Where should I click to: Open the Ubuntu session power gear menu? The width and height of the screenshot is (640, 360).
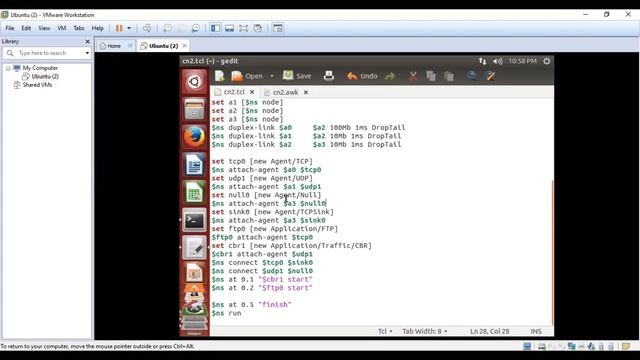pos(547,61)
